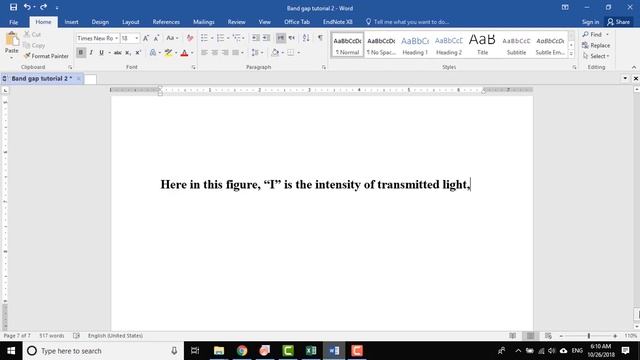640x360 pixels.
Task: Toggle Print Layout view in status bar
Action: point(530,336)
